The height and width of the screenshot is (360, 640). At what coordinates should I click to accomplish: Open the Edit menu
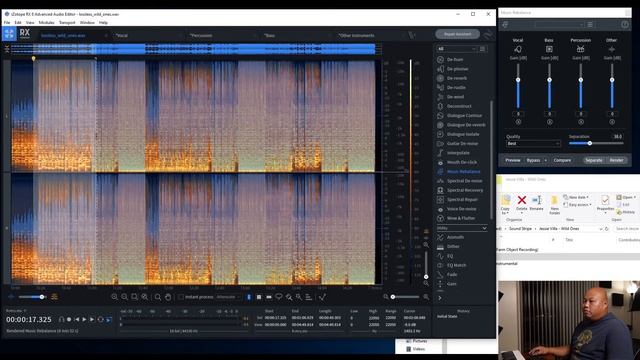[x=18, y=23]
